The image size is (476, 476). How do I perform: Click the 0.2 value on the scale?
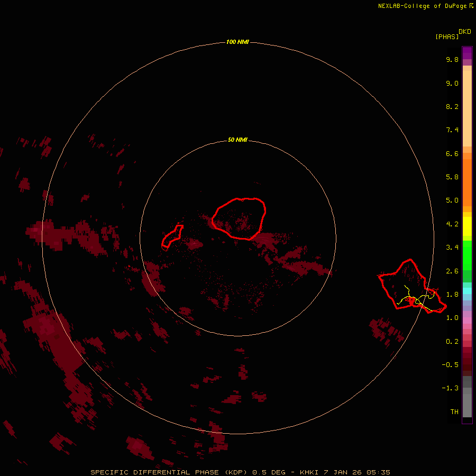point(452,342)
